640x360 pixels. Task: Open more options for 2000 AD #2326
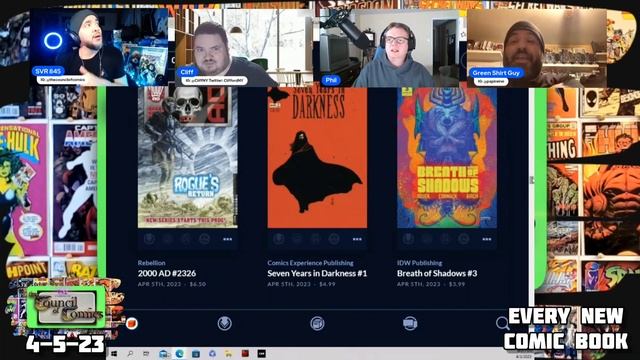tap(227, 239)
